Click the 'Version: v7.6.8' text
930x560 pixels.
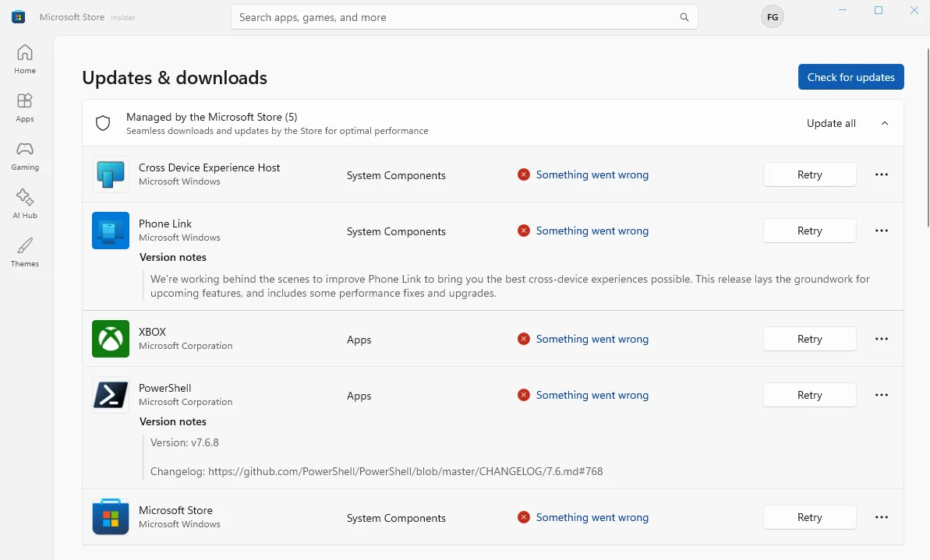pos(185,442)
